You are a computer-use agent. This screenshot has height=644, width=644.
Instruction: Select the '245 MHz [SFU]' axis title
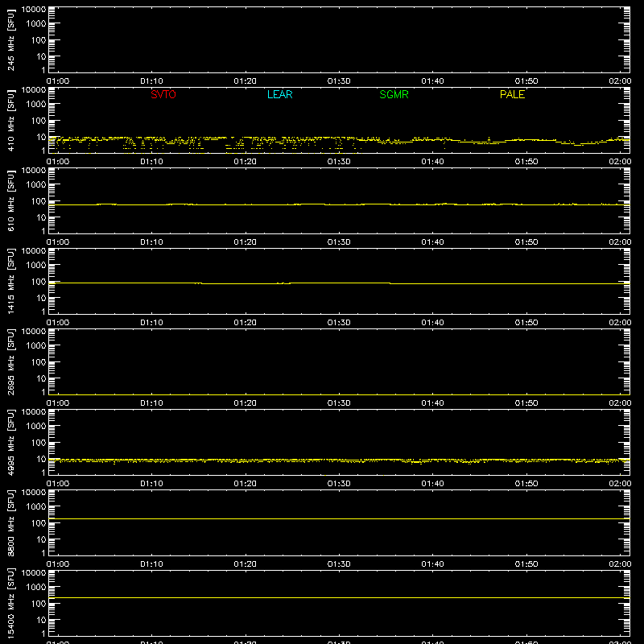click(x=10, y=39)
